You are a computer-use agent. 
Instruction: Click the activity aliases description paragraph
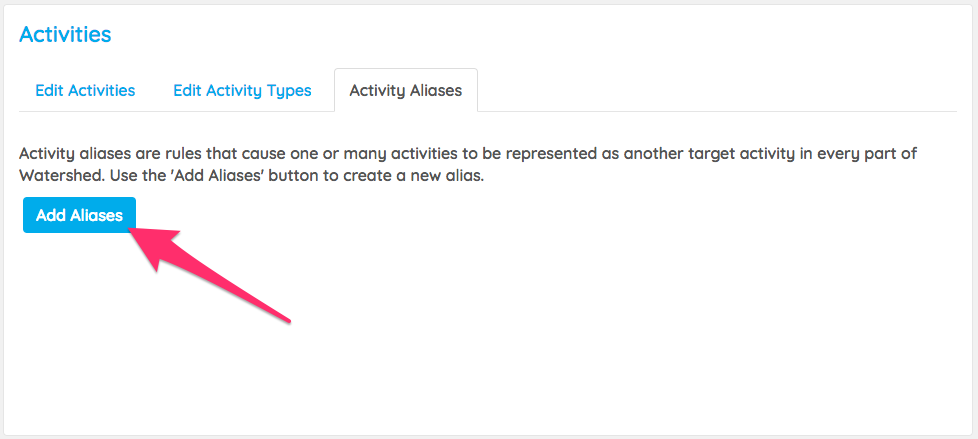tap(468, 163)
